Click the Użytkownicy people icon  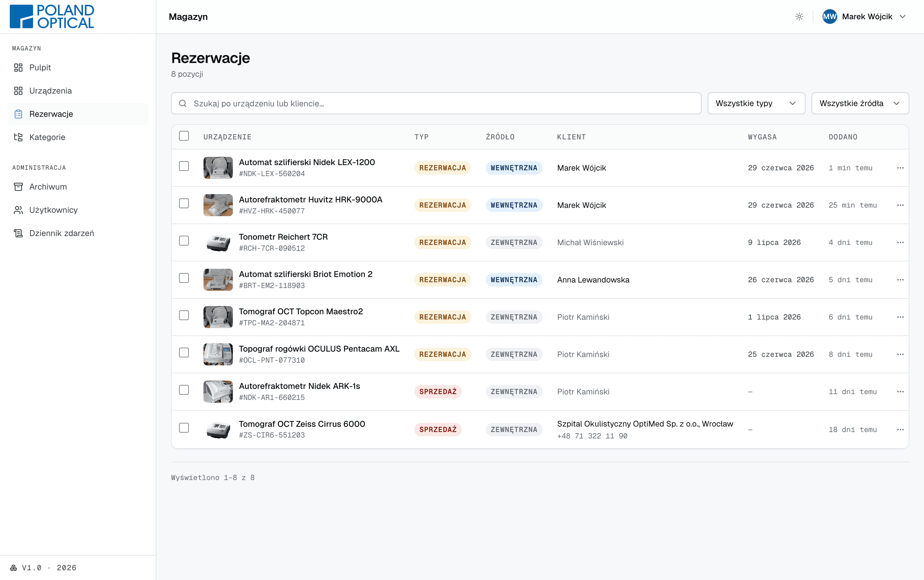[x=18, y=210]
